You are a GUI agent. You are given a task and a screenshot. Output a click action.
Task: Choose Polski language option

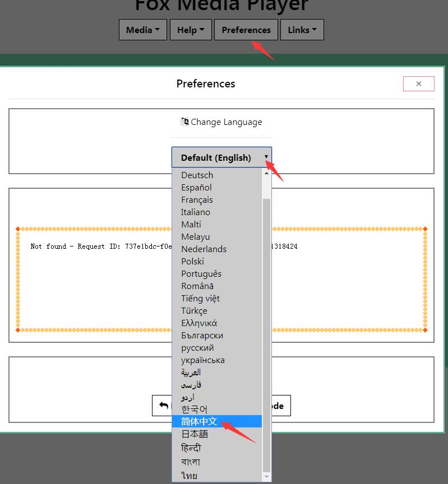216,262
